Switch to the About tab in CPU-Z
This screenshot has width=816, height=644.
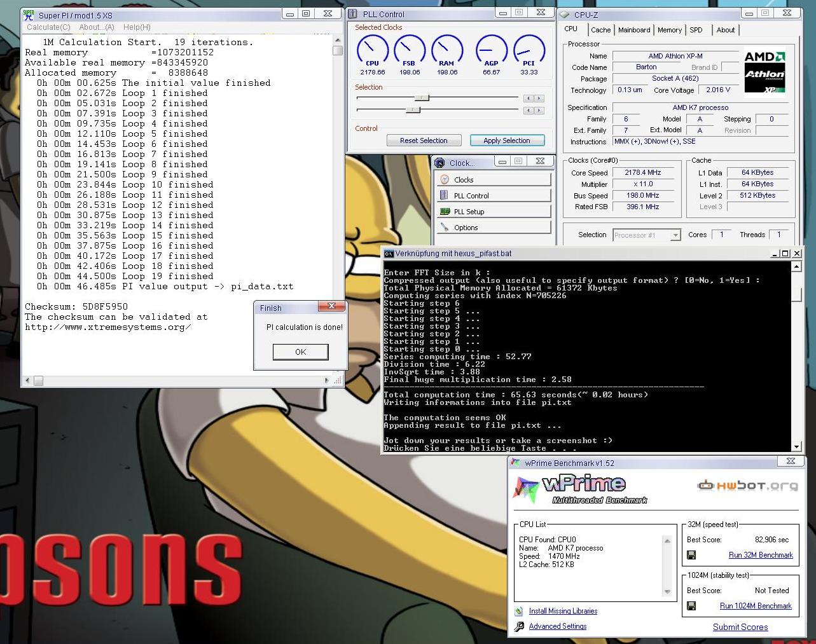(x=725, y=30)
